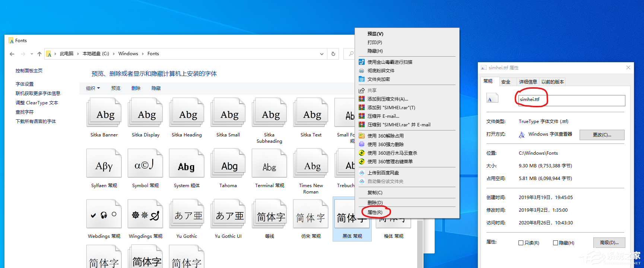Toggle the 只读(R) checkbox
This screenshot has height=268, width=644.
[x=521, y=243]
